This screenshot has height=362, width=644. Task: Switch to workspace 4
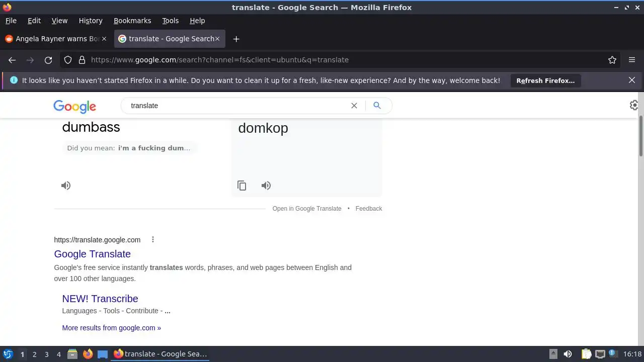coord(58,354)
